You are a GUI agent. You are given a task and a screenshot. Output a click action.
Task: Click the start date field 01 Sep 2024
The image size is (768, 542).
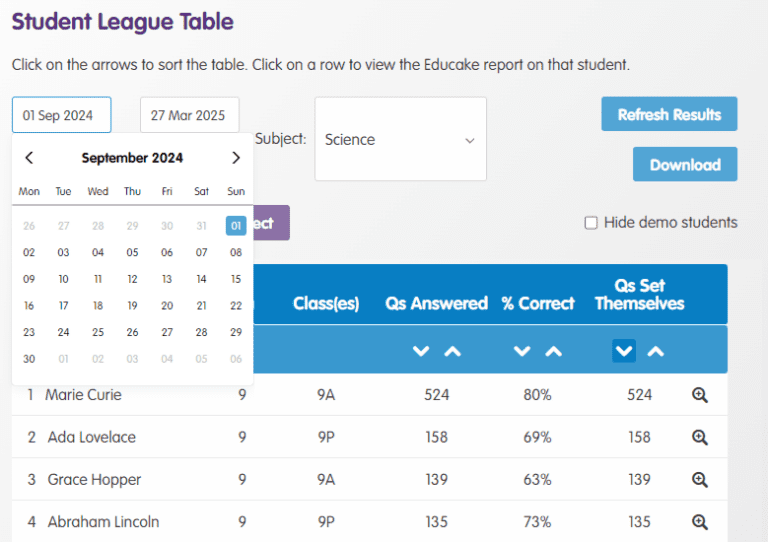point(61,115)
